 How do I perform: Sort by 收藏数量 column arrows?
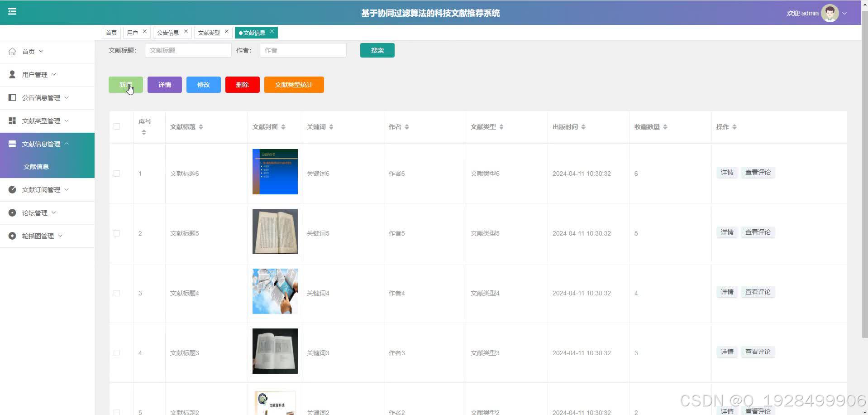665,127
